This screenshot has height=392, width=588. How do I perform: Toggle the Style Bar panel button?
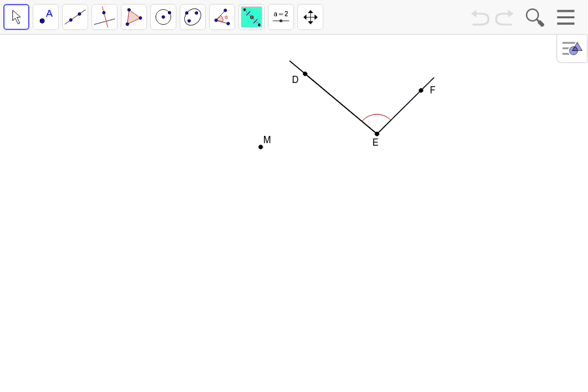point(572,48)
